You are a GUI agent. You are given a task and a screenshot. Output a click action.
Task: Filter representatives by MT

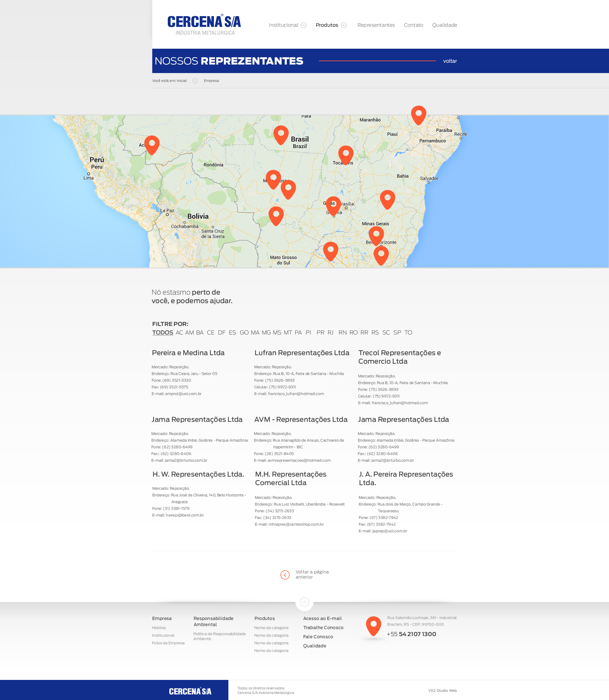pyautogui.click(x=288, y=333)
